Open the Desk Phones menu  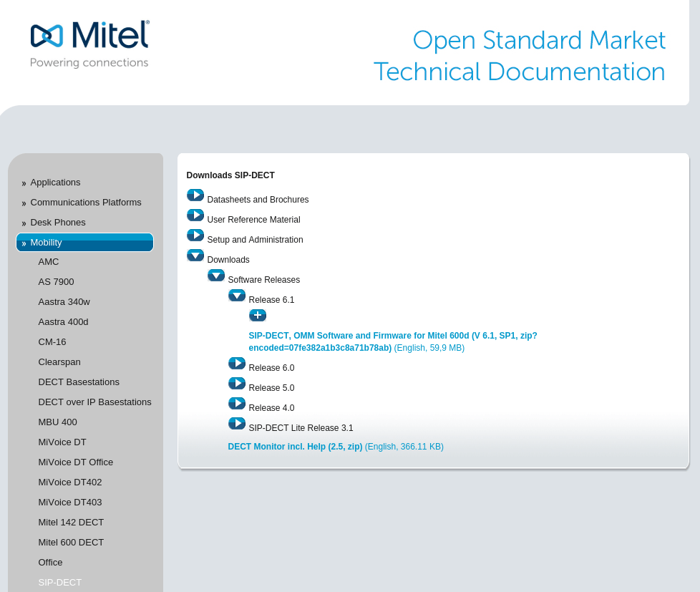pyautogui.click(x=58, y=223)
